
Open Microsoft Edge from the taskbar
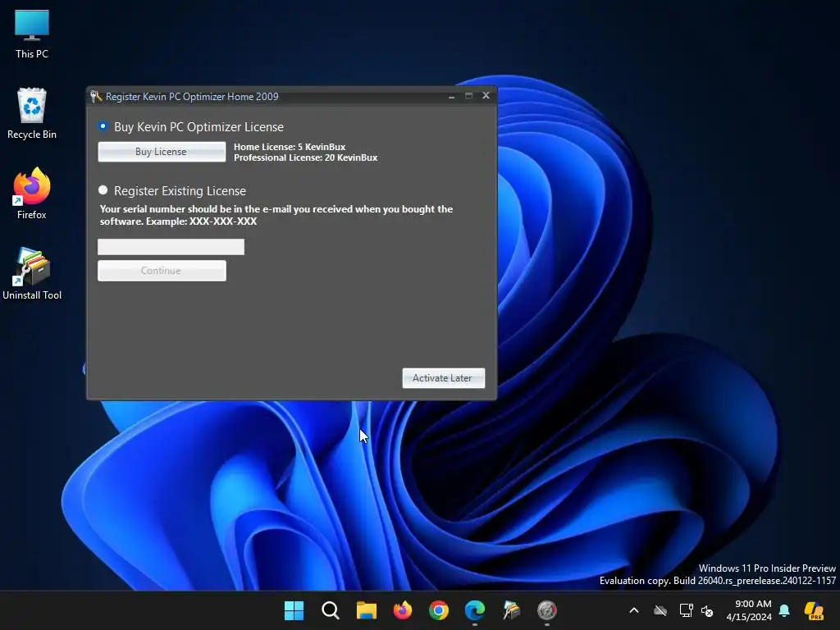[475, 610]
